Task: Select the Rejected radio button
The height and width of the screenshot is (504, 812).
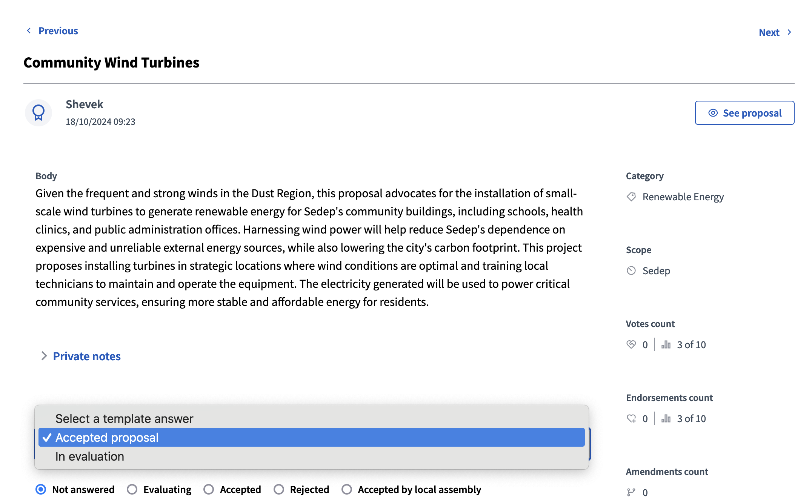Action: pyautogui.click(x=279, y=489)
